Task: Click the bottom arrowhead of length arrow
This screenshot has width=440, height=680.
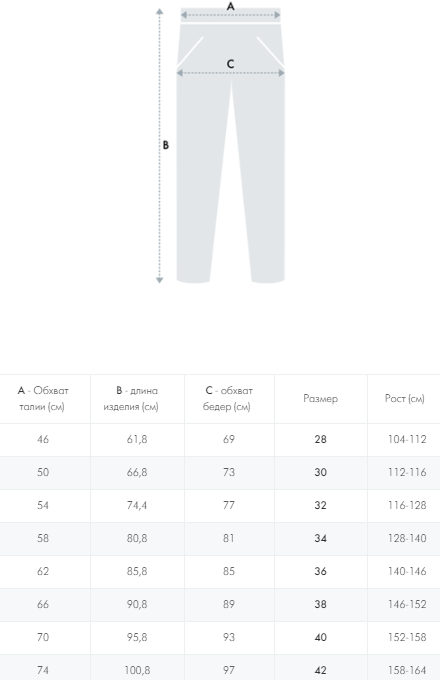Action: point(160,280)
